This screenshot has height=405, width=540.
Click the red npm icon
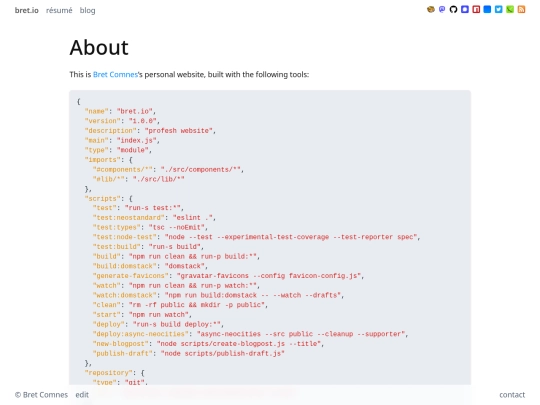pos(476,9)
